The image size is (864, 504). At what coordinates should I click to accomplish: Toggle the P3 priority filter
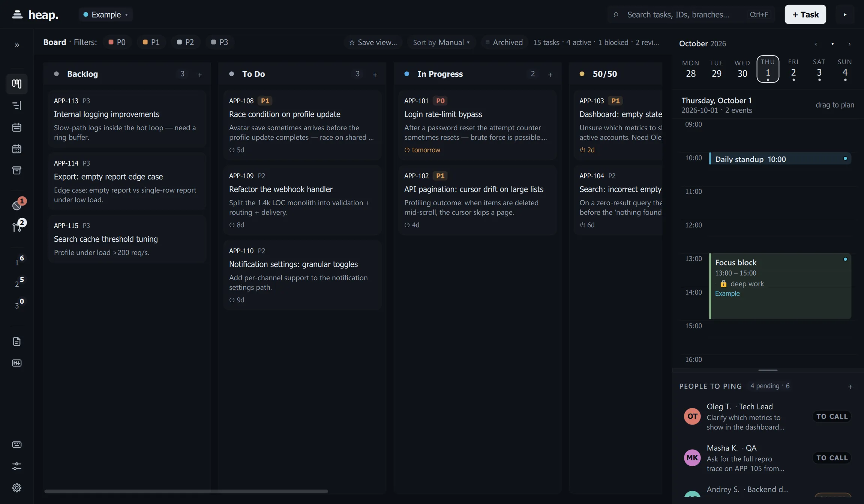(x=219, y=42)
